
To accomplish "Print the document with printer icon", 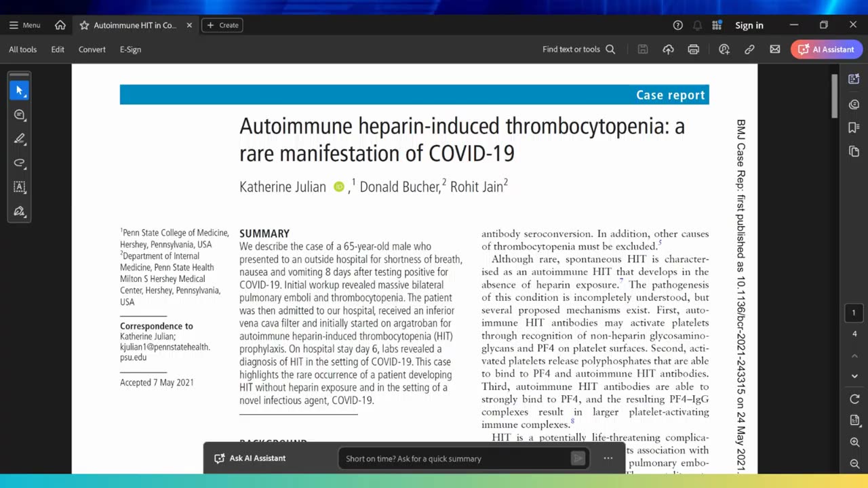I will click(x=693, y=49).
